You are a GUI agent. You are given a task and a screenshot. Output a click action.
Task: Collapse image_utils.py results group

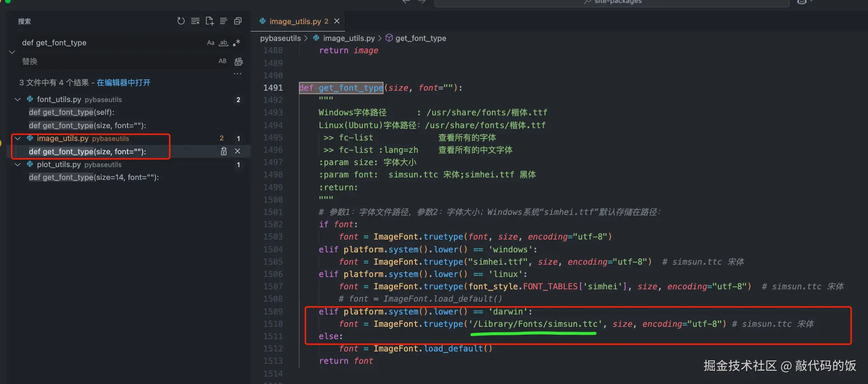(x=18, y=139)
